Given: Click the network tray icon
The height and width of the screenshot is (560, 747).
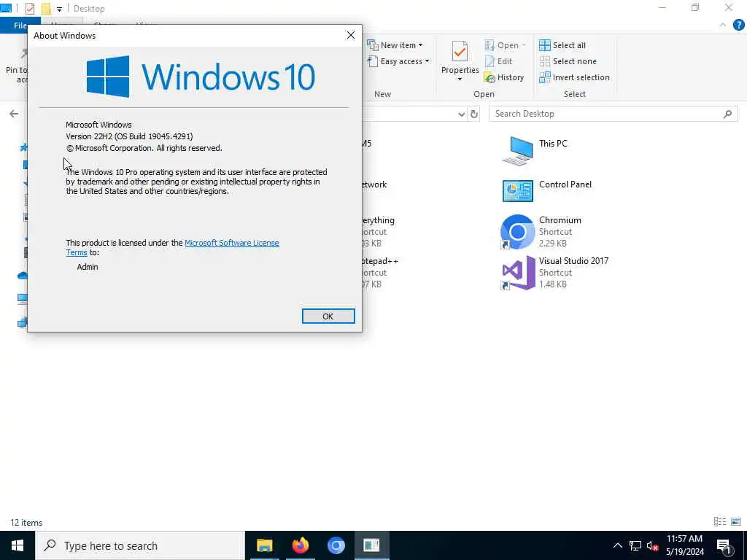Looking at the screenshot, I should click(x=635, y=545).
